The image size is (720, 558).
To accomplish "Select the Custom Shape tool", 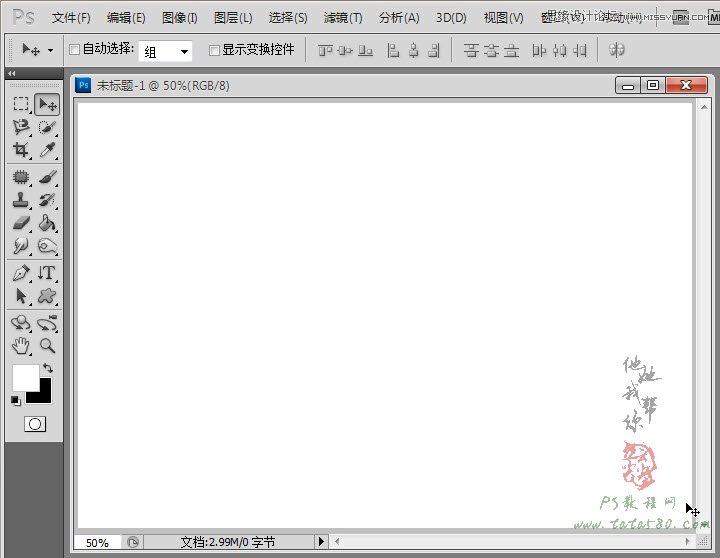I will (x=47, y=296).
